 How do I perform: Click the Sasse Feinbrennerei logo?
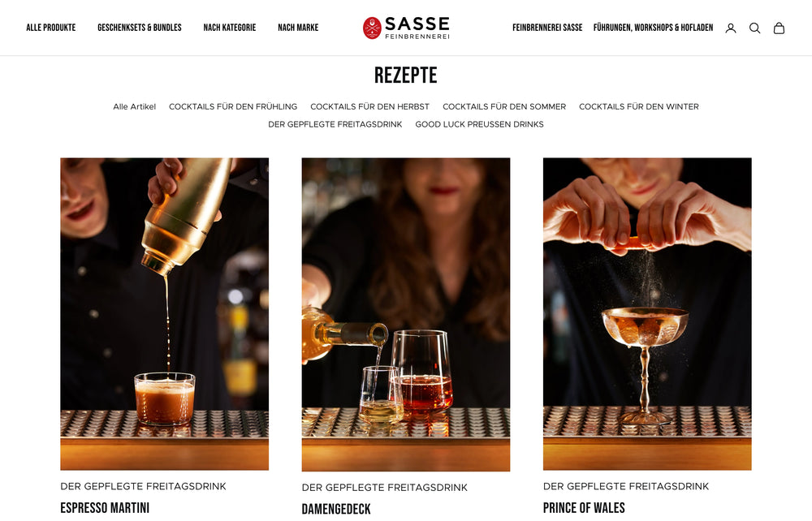(x=406, y=28)
